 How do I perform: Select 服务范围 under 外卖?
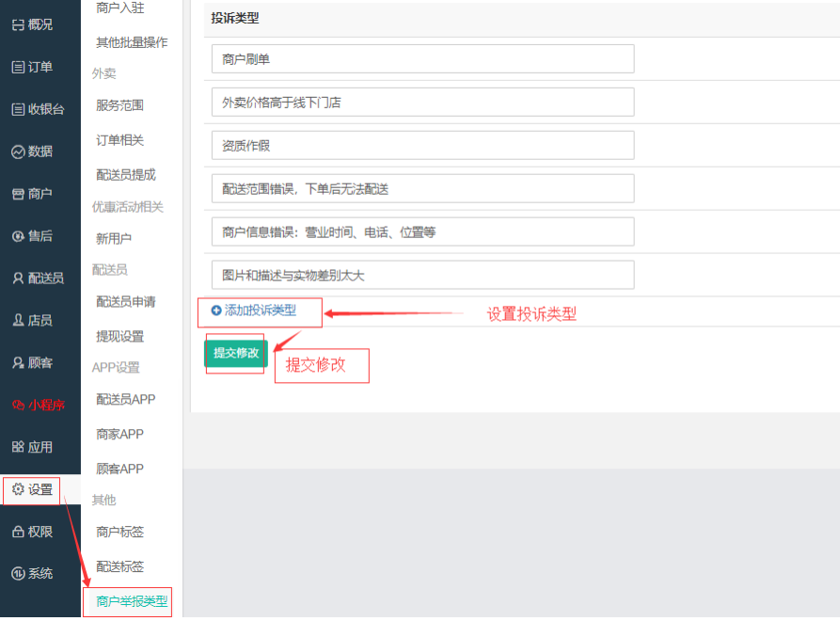point(120,105)
